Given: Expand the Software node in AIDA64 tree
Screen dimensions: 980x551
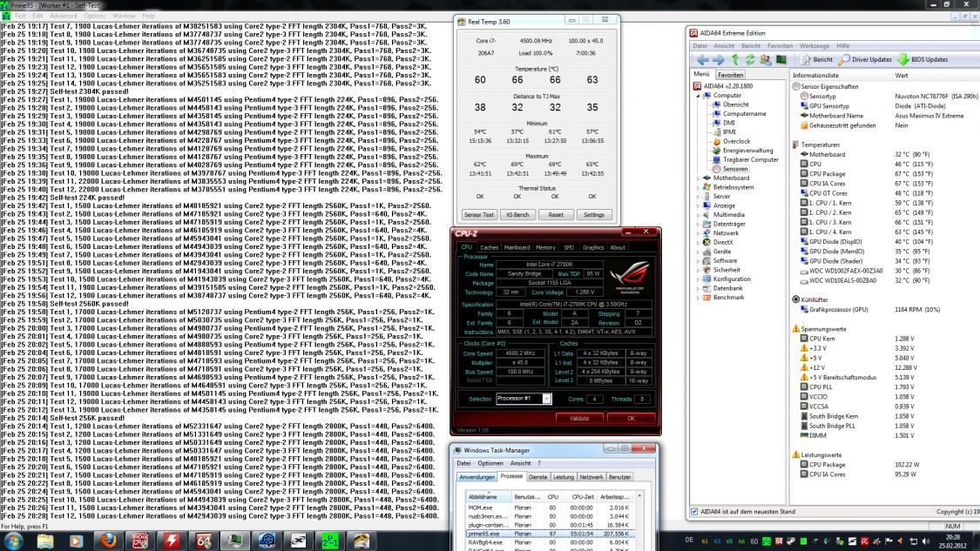Looking at the screenshot, I should 698,260.
